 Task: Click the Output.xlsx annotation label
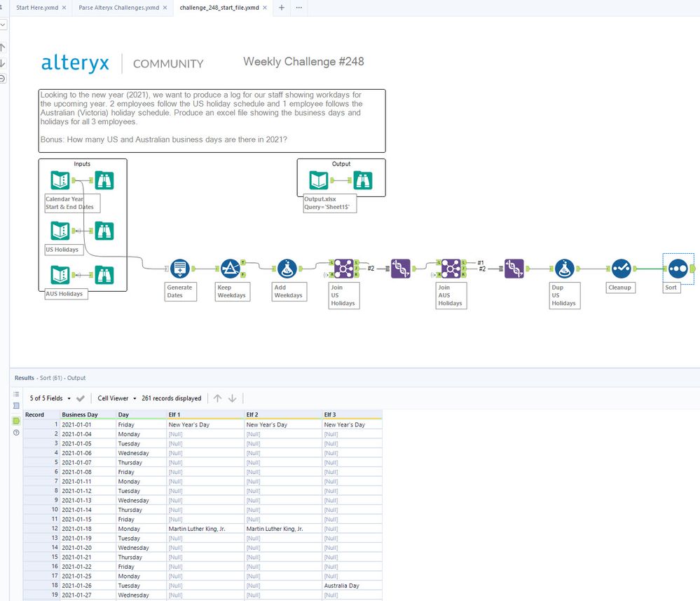pyautogui.click(x=330, y=203)
